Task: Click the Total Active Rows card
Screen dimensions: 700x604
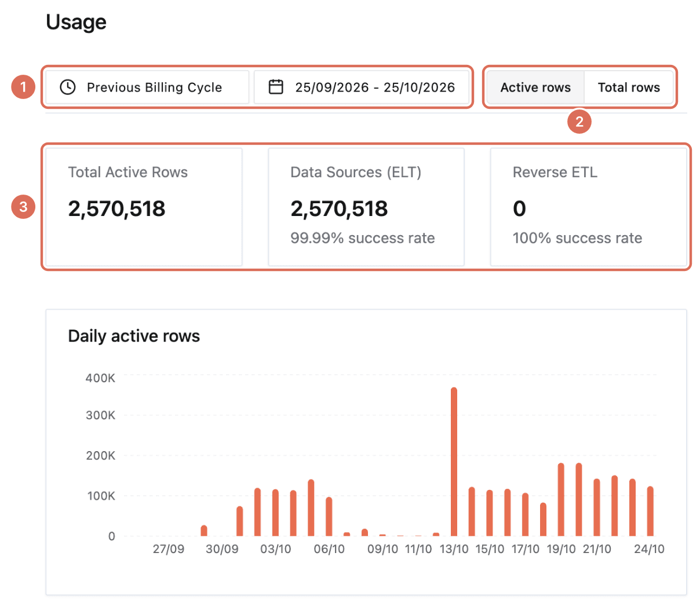Action: coord(144,207)
